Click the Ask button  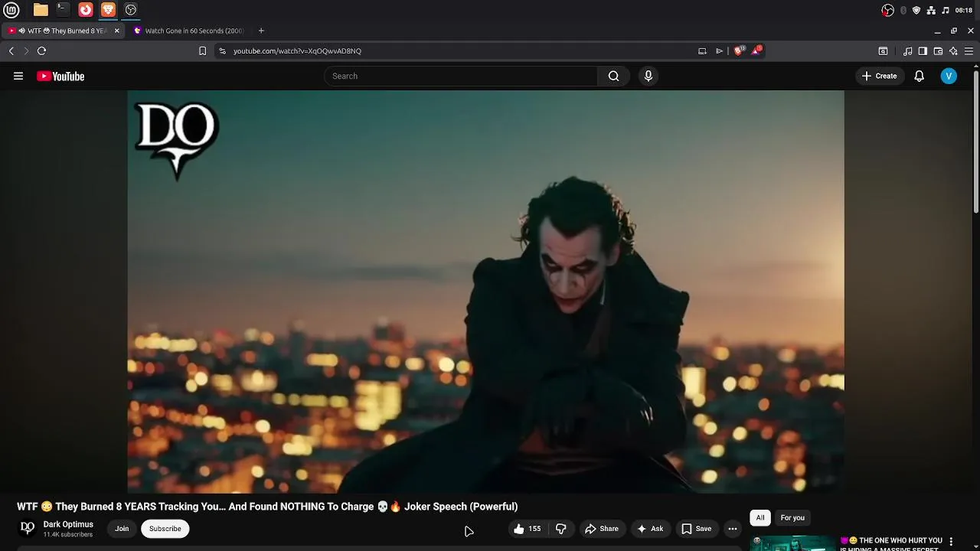pos(650,529)
